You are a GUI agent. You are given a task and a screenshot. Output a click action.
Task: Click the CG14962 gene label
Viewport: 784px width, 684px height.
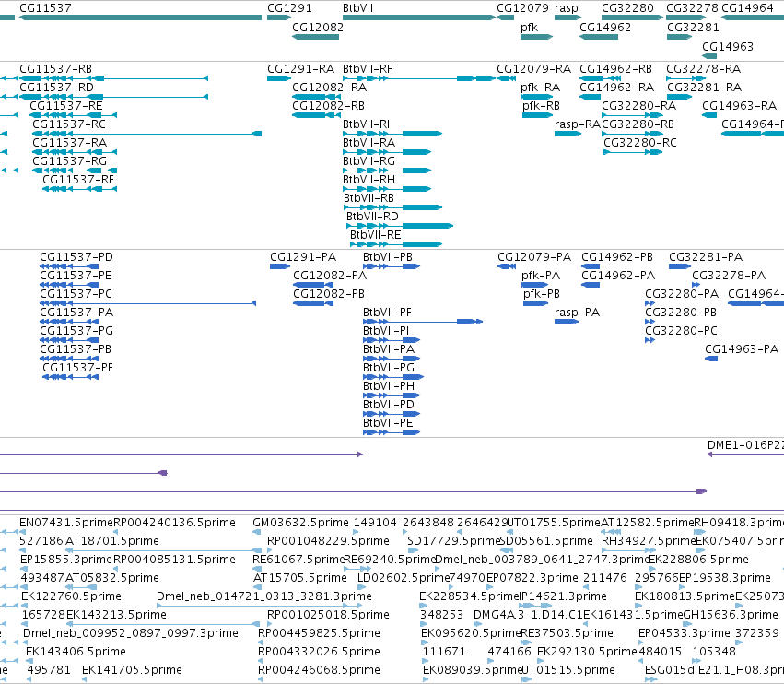click(605, 27)
